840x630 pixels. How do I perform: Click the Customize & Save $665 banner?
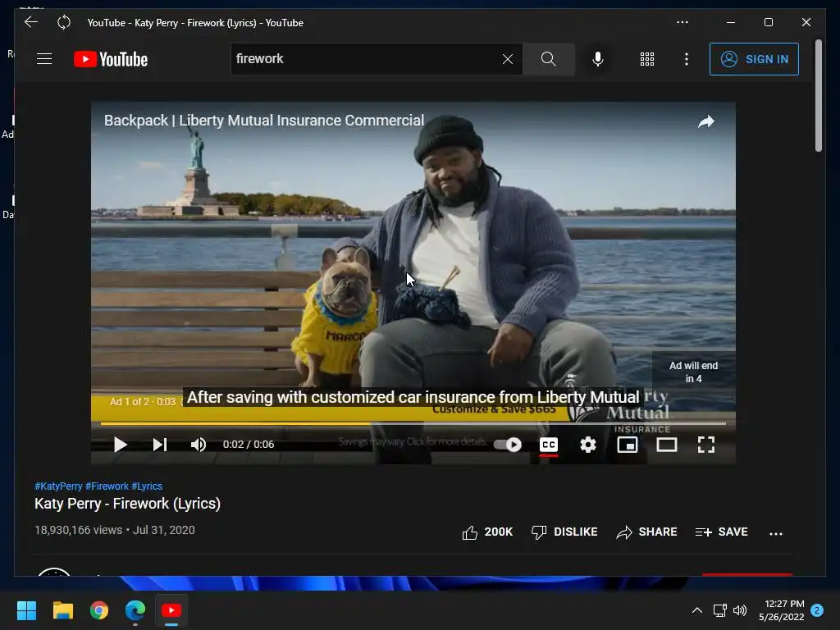pos(494,409)
